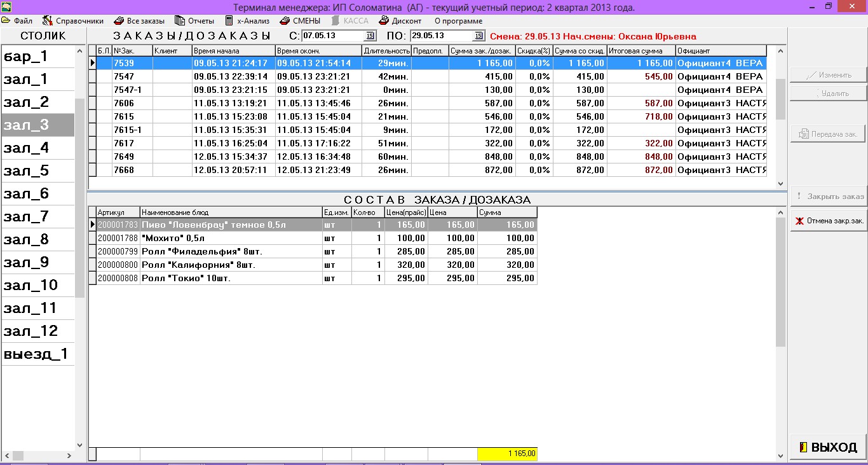This screenshot has width=868, height=465.
Task: Open the Справочники menu
Action: (79, 21)
